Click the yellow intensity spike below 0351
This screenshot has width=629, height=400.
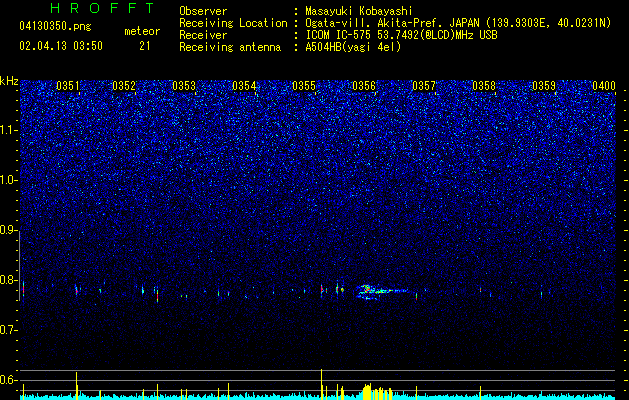77,386
